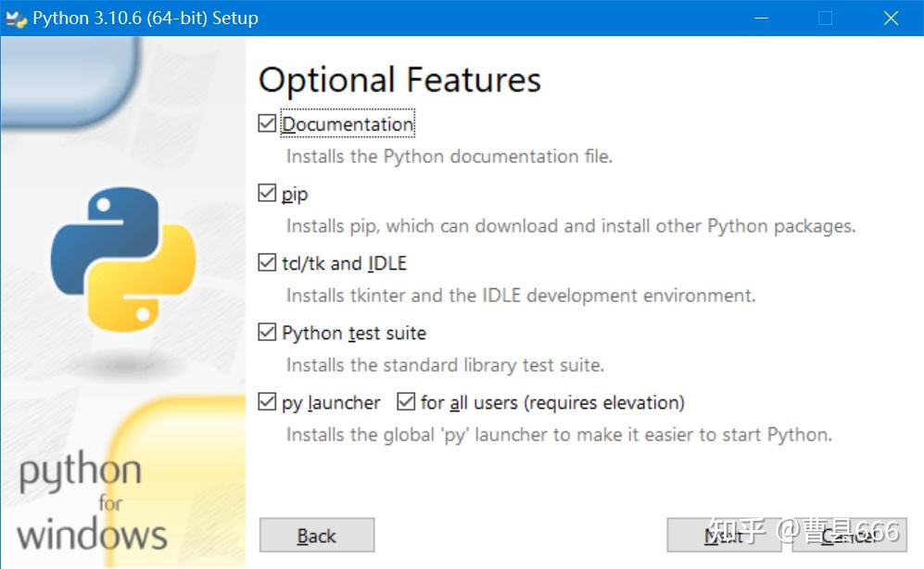Disable the Python test suite option
Viewport: 924px width, 569px height.
(268, 332)
